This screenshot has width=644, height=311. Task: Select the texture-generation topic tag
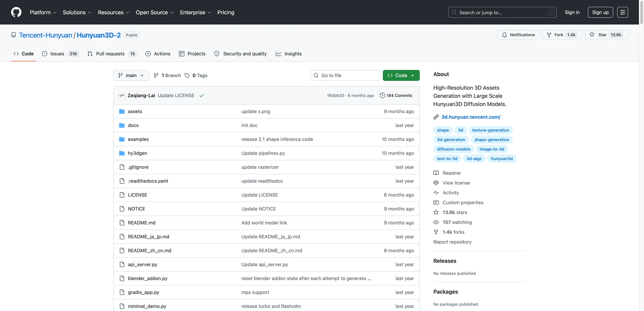[x=490, y=130]
